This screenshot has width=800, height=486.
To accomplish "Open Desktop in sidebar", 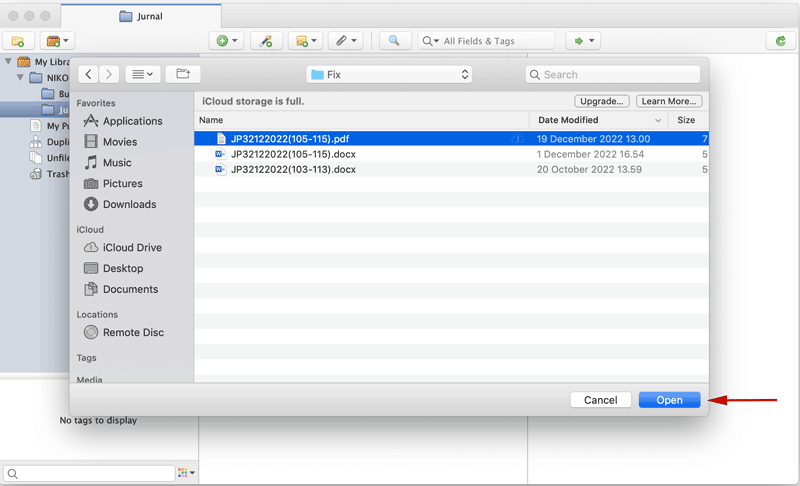I will (x=114, y=268).
